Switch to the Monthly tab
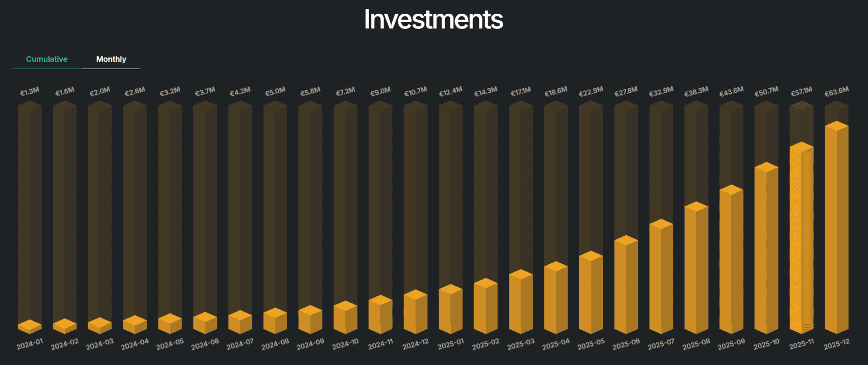 tap(111, 59)
